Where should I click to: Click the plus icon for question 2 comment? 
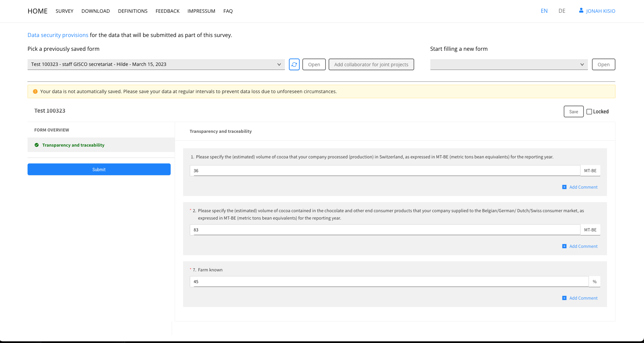564,246
